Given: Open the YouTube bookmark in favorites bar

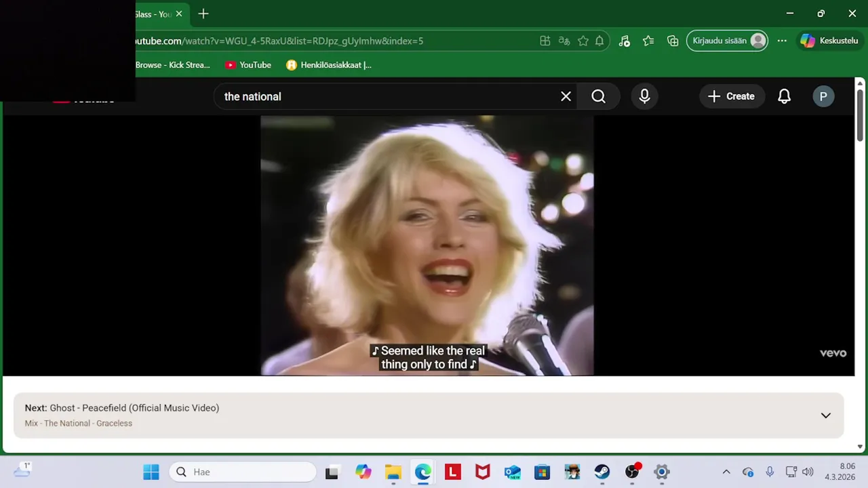Looking at the screenshot, I should tap(248, 65).
